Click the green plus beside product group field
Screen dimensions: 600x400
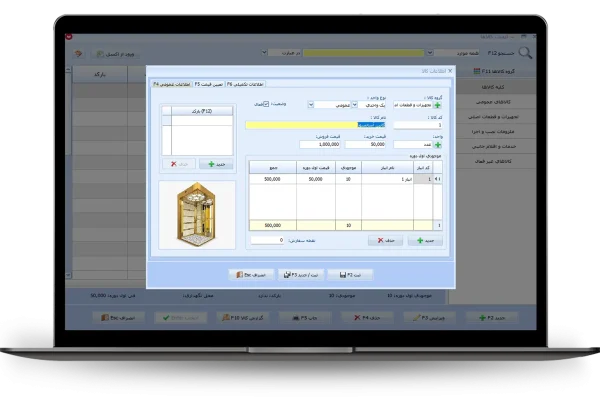click(x=438, y=104)
